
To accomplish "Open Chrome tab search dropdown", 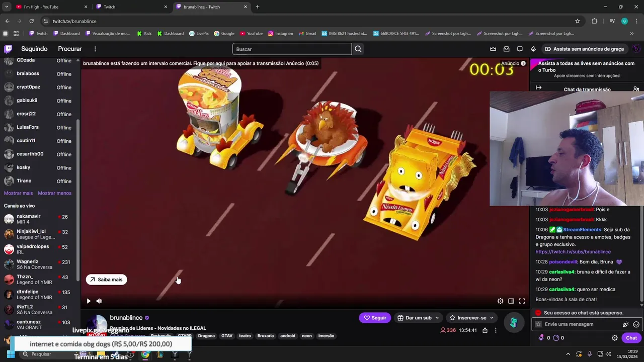I will (7, 7).
